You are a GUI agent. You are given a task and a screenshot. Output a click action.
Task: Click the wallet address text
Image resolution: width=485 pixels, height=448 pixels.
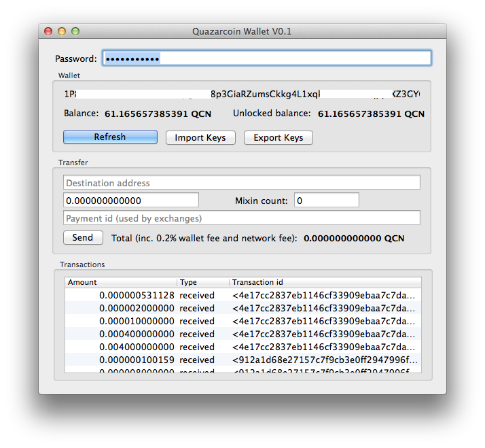[x=242, y=94]
